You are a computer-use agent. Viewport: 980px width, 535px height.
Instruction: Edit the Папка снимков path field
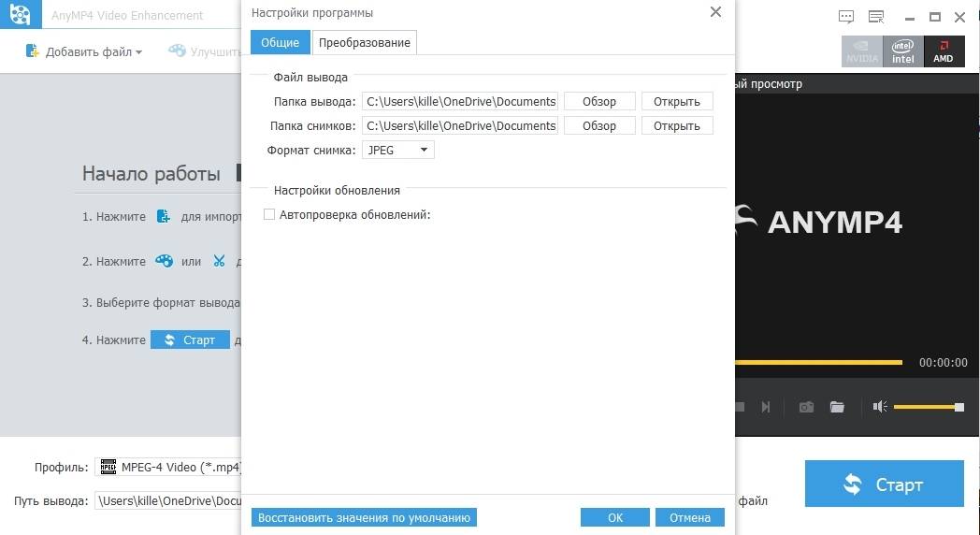point(460,125)
